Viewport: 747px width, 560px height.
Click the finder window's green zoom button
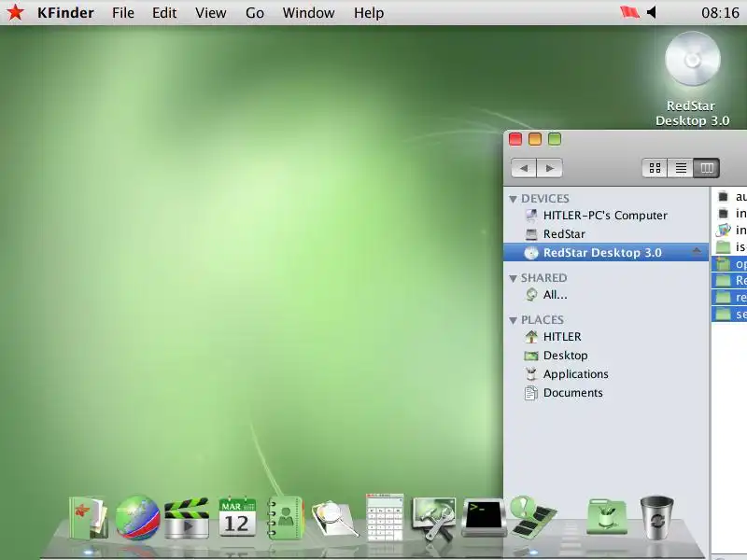554,139
